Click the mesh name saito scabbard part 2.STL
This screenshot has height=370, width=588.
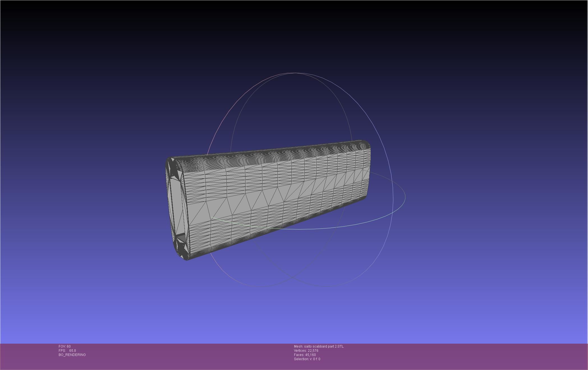(318, 346)
